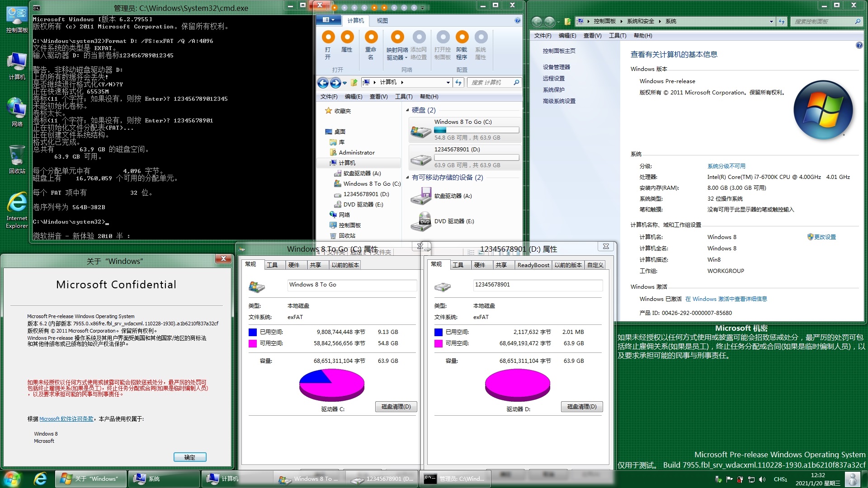Select the Windows 8 To Go (C:) drive icon

click(x=420, y=131)
